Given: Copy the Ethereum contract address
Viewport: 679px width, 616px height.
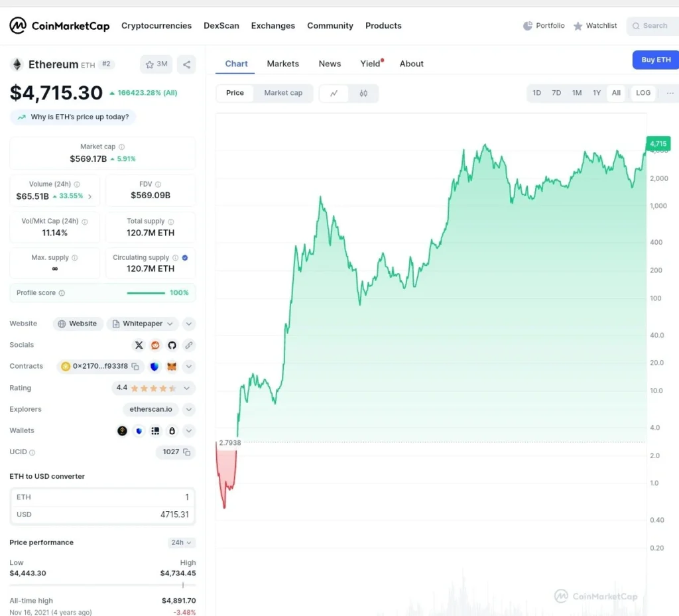Looking at the screenshot, I should coord(135,366).
